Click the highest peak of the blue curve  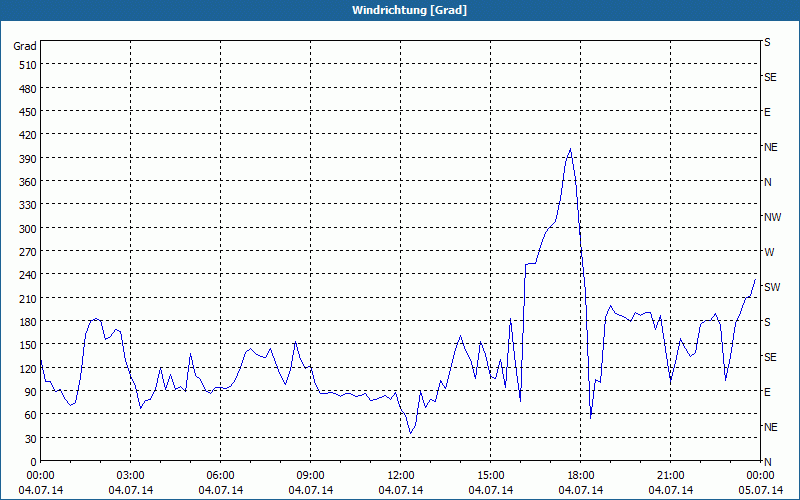tap(570, 149)
